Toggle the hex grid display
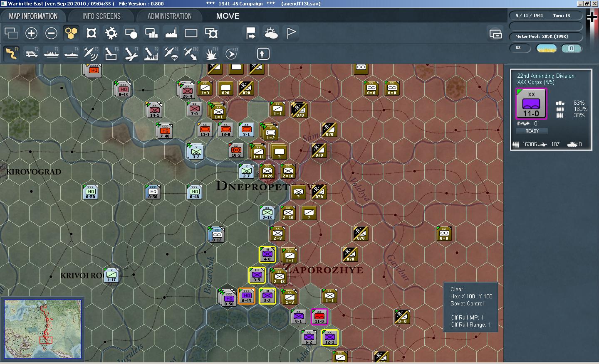The width and height of the screenshot is (599, 364). 71,33
